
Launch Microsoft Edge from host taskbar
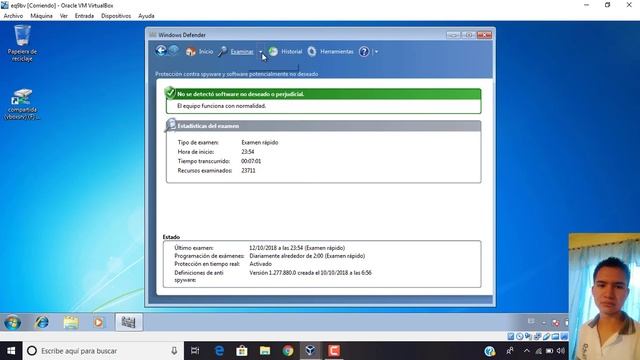(x=219, y=351)
